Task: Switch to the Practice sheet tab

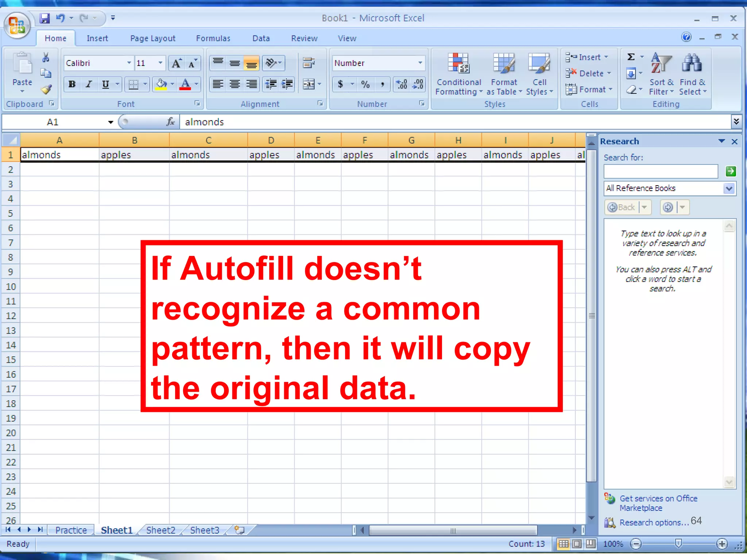Action: [x=71, y=530]
